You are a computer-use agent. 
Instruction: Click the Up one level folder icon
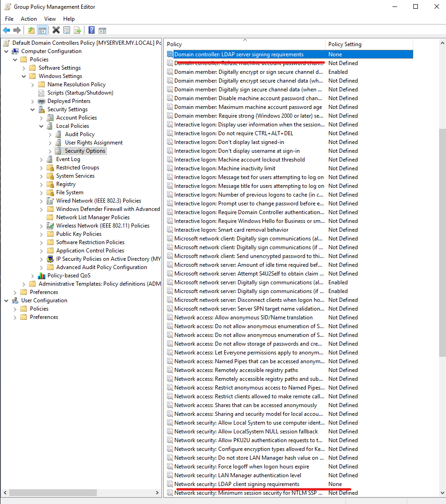coord(31,30)
